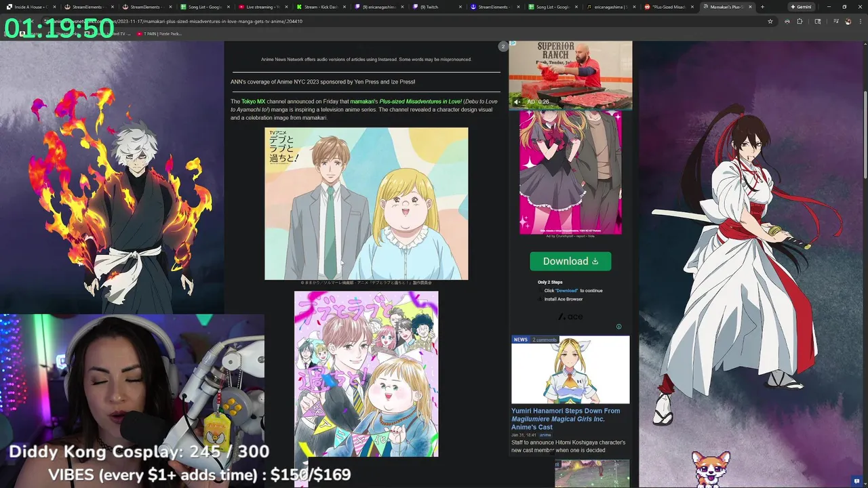Image resolution: width=868 pixels, height=488 pixels.
Task: Bookmark this page with the star icon
Action: point(770,21)
